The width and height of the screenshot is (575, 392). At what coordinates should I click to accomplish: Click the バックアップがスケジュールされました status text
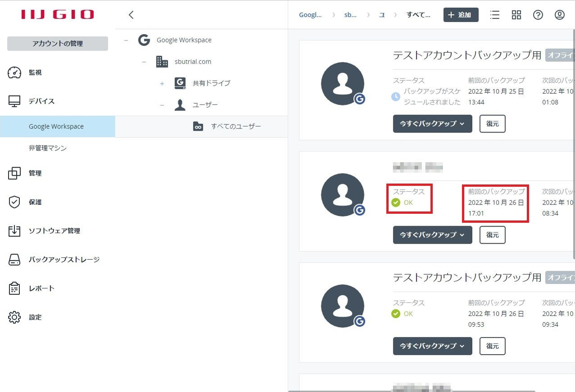tap(432, 96)
